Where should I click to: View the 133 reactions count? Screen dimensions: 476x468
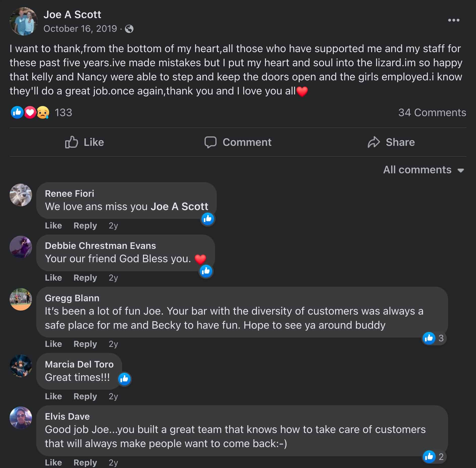63,113
